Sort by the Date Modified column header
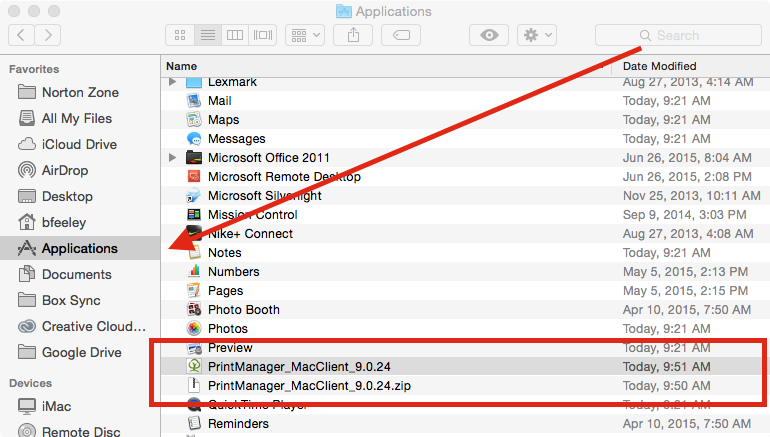 pyautogui.click(x=660, y=66)
